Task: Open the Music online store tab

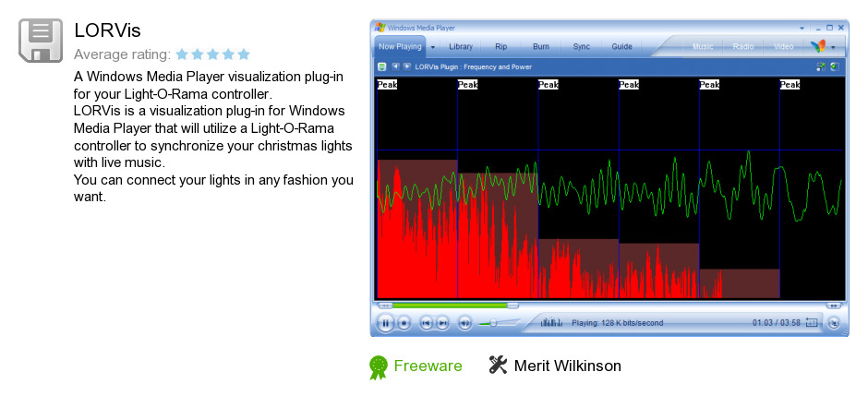Action: coord(703,46)
